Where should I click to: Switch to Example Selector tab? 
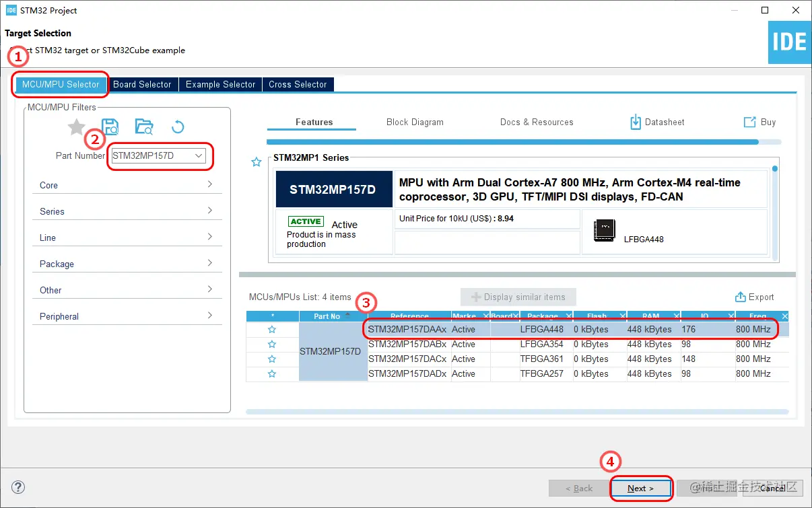[220, 84]
